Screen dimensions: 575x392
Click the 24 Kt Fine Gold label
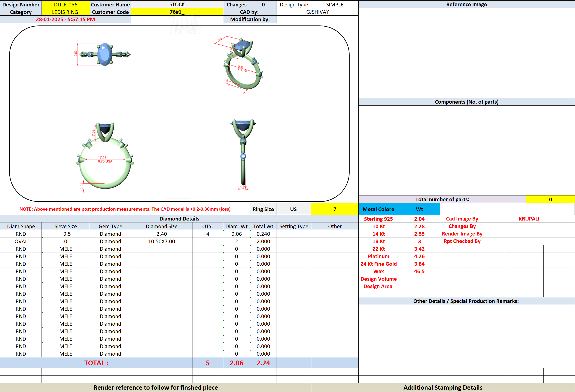click(x=378, y=264)
